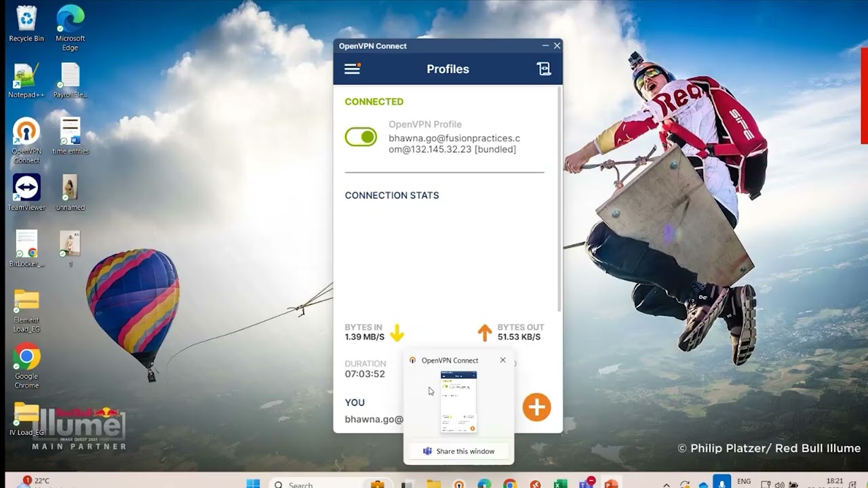Screen dimensions: 868x488
Task: Open PowerPoint from the taskbar
Action: coord(611,484)
